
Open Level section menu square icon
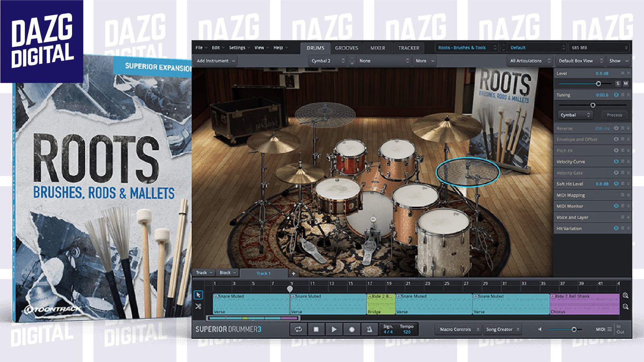[x=622, y=73]
